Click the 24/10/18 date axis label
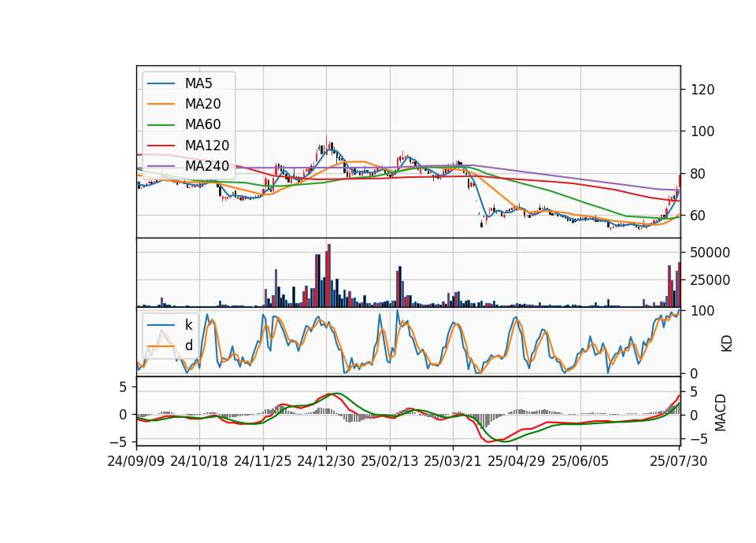This screenshot has width=756, height=543. (x=199, y=461)
